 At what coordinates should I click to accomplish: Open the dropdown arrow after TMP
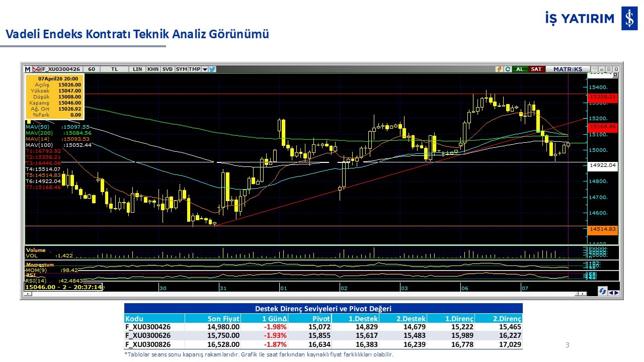205,69
